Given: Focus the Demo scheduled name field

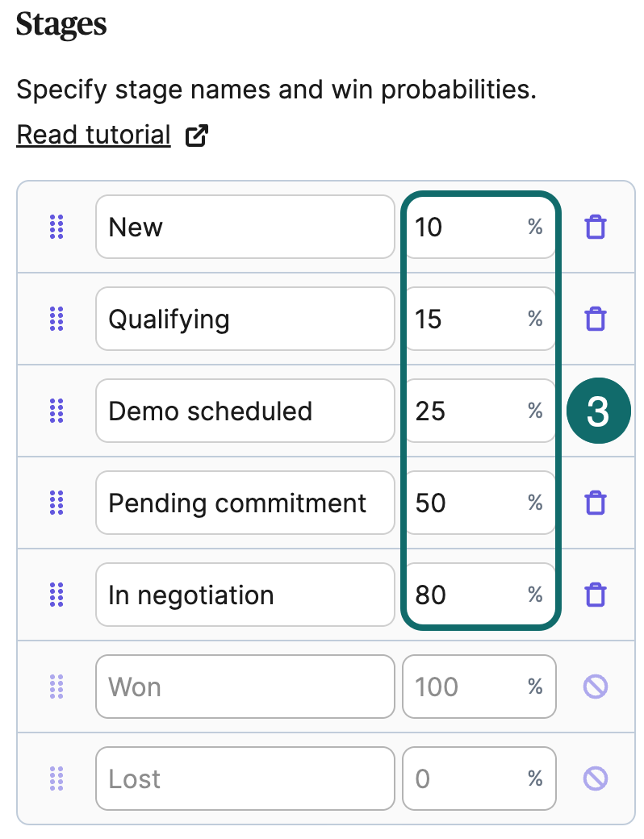Looking at the screenshot, I should coord(245,411).
